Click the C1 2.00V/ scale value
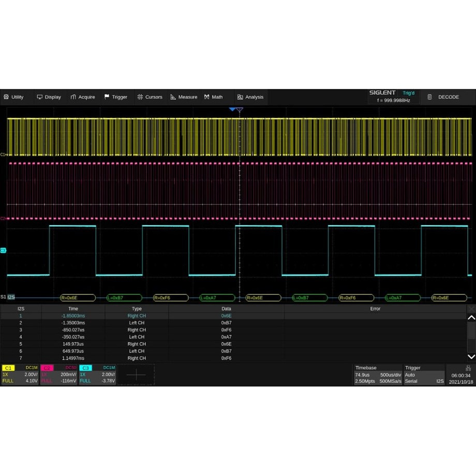The width and height of the screenshot is (476, 476). tap(31, 375)
